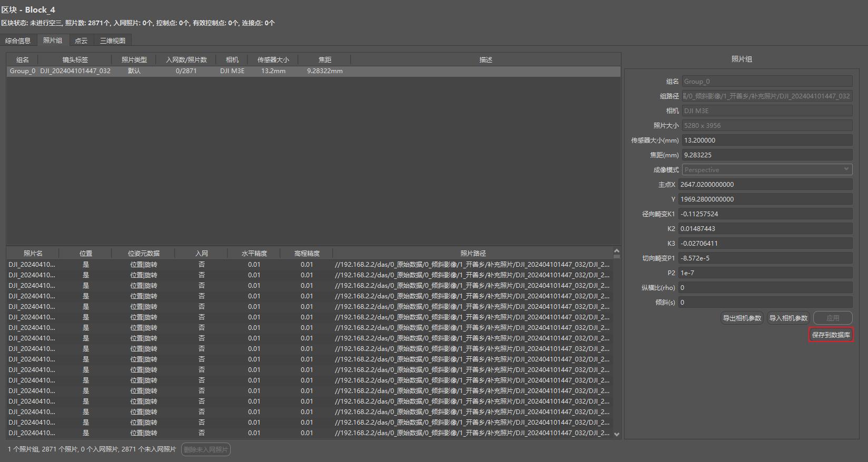868x462 pixels.
Task: Click the 倾斜(s) input field
Action: click(x=765, y=302)
